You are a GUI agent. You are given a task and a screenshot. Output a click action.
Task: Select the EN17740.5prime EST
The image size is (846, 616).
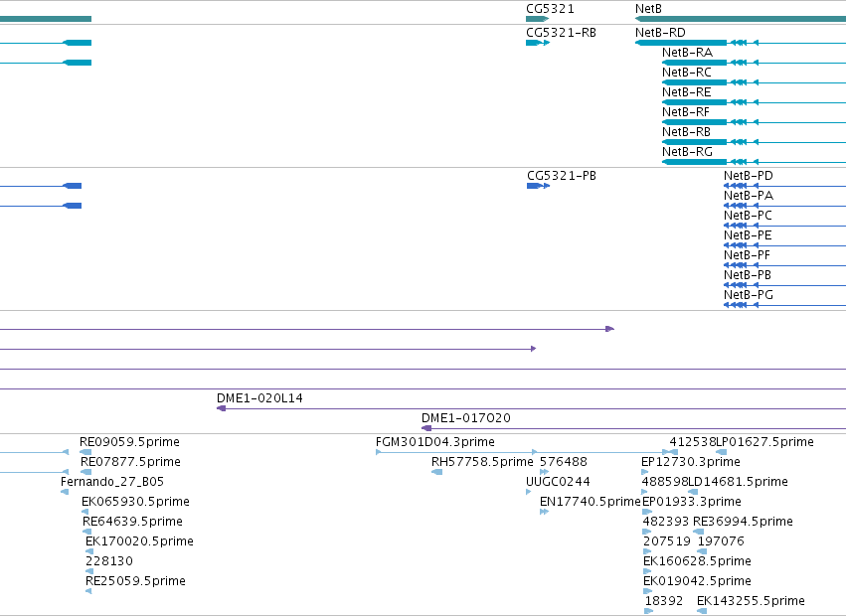[x=591, y=502]
